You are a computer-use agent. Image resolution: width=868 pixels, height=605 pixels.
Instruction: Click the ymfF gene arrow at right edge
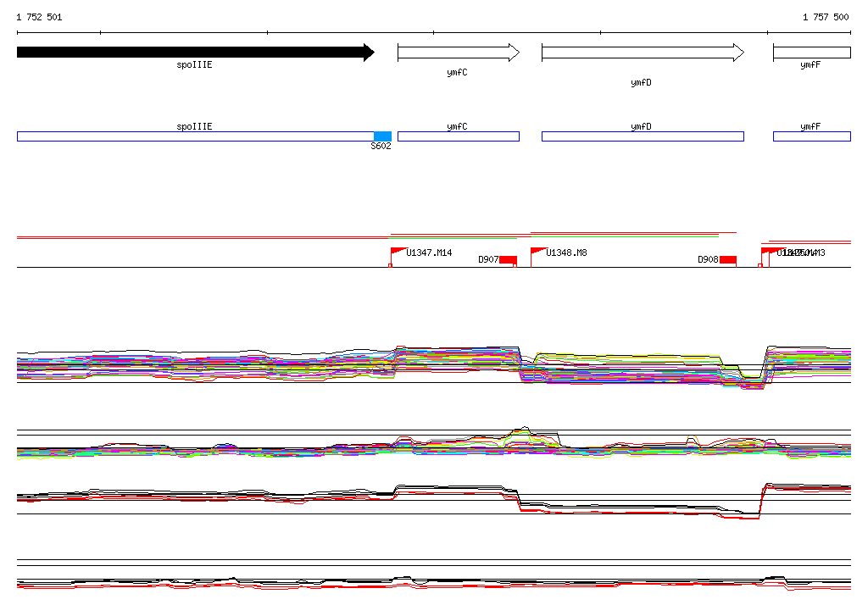pyautogui.click(x=811, y=53)
